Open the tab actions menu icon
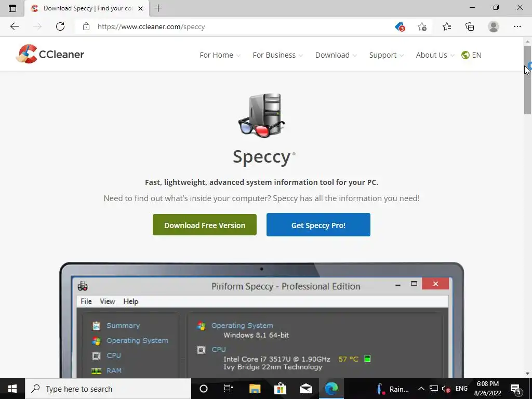The image size is (532, 399). 12,8
